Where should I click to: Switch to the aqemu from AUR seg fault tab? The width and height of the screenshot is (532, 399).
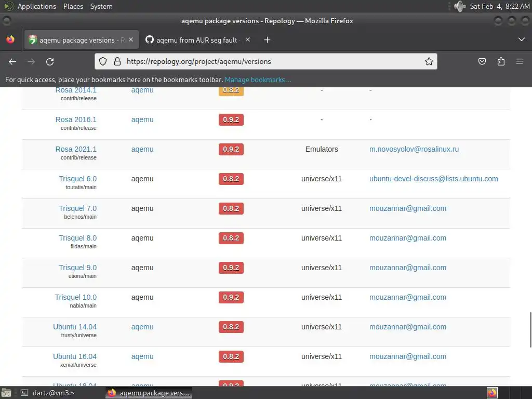pyautogui.click(x=197, y=40)
